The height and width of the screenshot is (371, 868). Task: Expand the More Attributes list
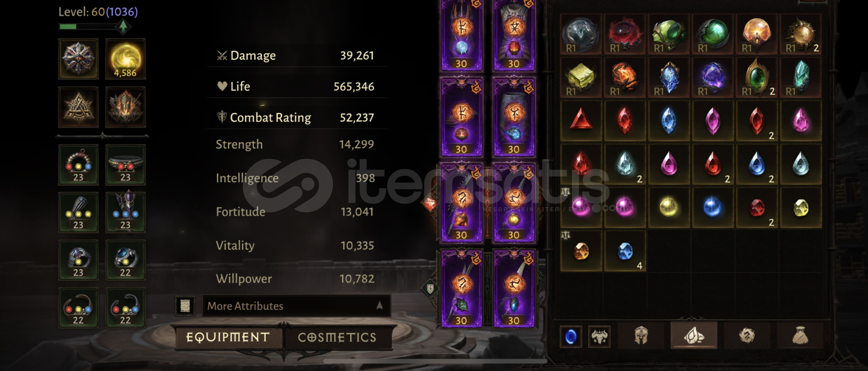(x=296, y=306)
